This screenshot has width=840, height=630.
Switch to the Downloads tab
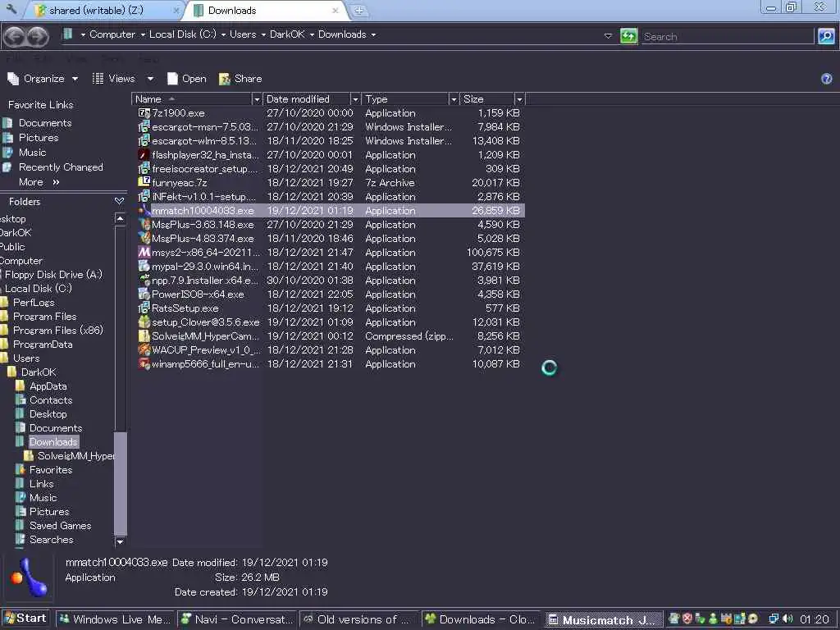pos(266,10)
